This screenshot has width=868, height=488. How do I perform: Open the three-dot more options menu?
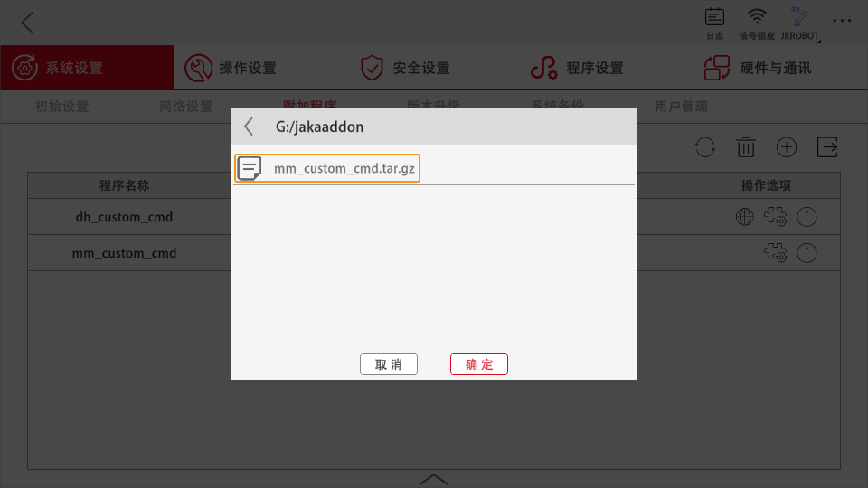tap(842, 21)
